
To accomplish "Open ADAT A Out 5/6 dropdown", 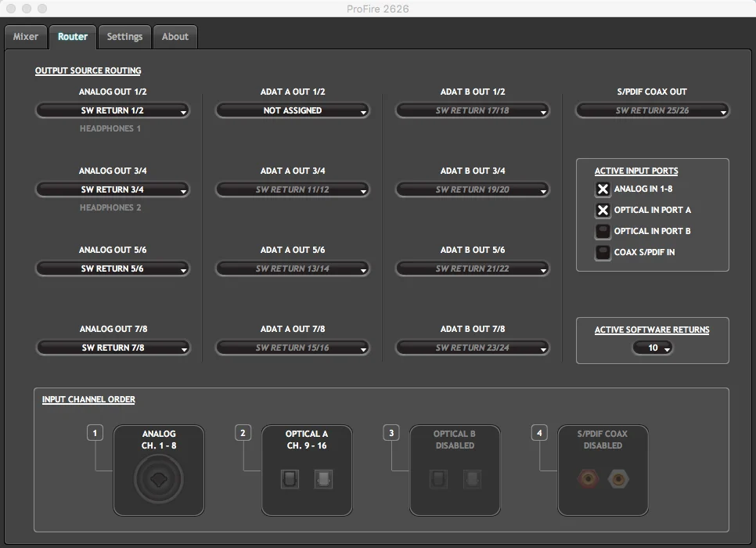I will [293, 269].
